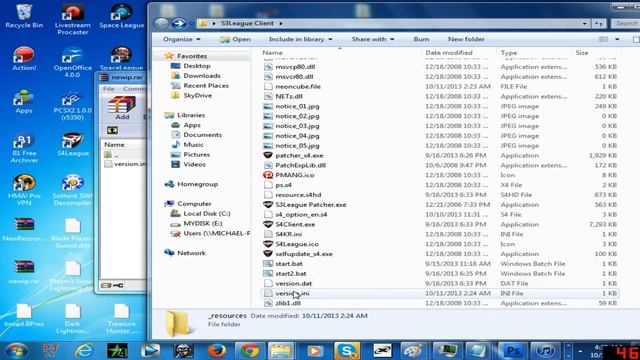Open Videos library
The height and width of the screenshot is (360, 640).
[194, 164]
